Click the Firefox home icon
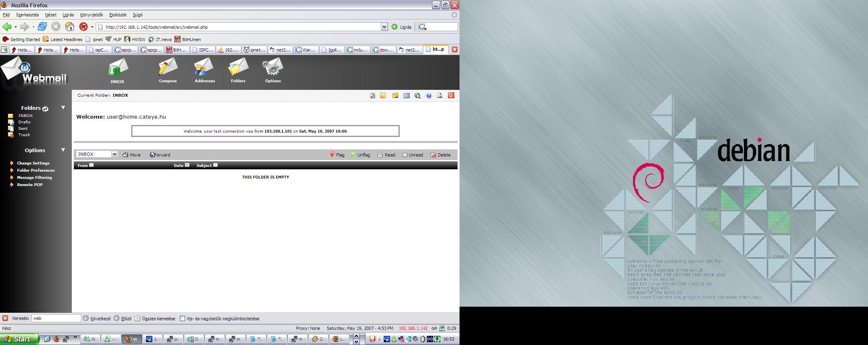This screenshot has height=345, width=868. (70, 27)
